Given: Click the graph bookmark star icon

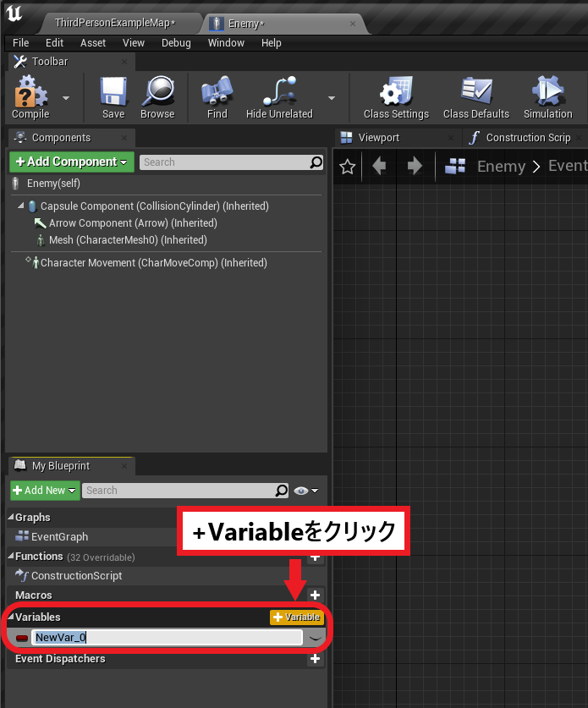Looking at the screenshot, I should [347, 167].
